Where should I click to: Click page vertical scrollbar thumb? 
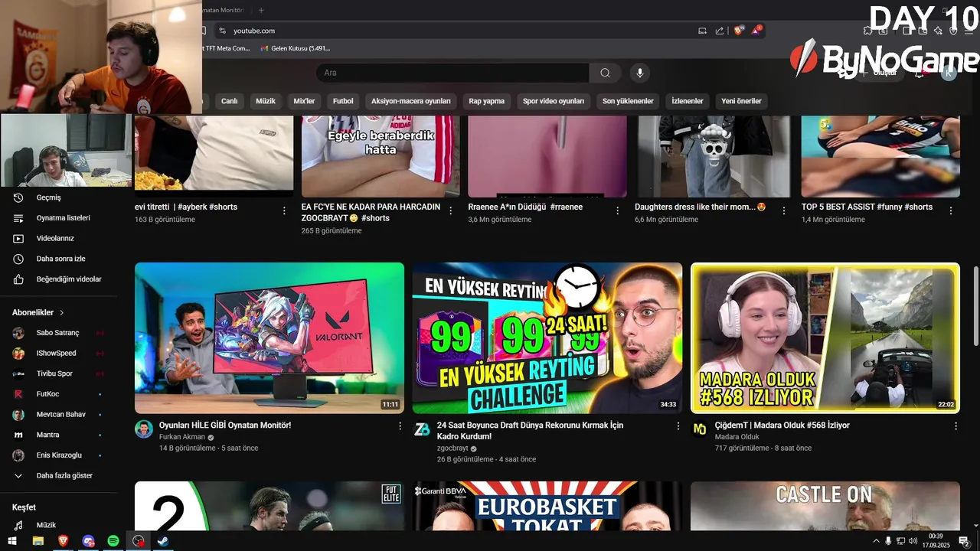975,305
